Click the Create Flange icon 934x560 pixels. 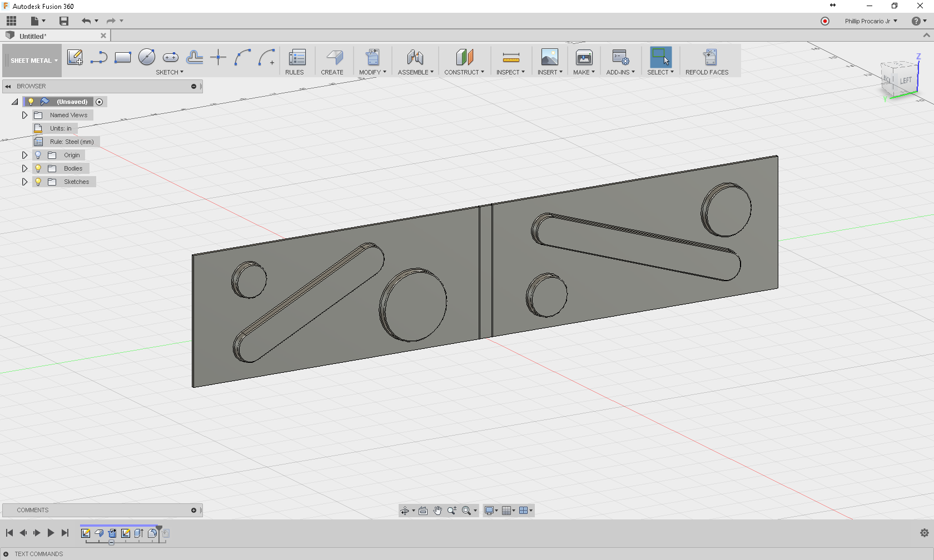tap(334, 57)
